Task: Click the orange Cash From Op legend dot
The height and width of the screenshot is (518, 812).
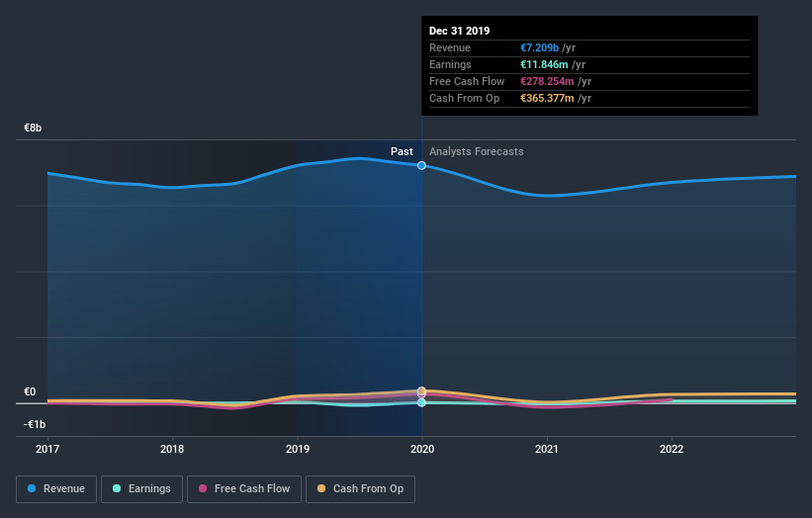Action: [321, 488]
